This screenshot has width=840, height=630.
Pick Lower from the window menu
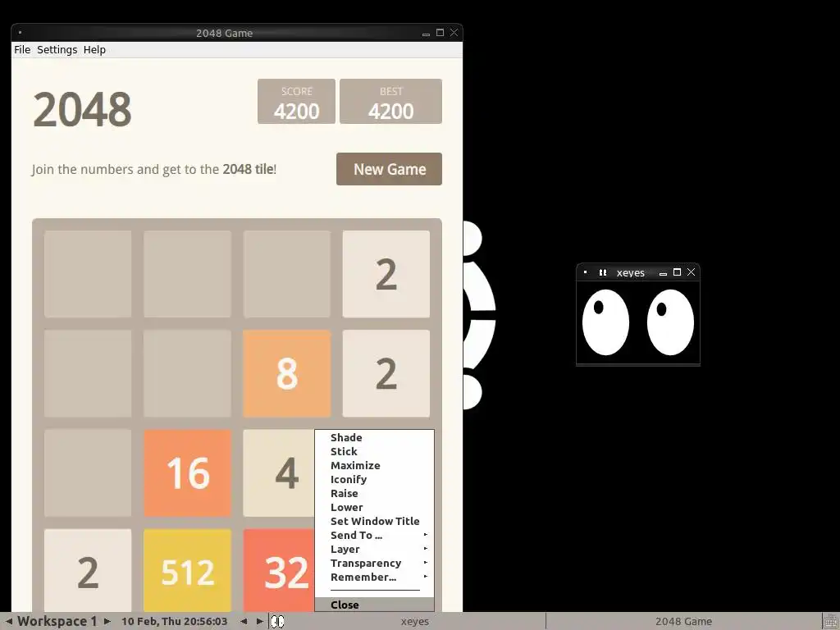374,507
